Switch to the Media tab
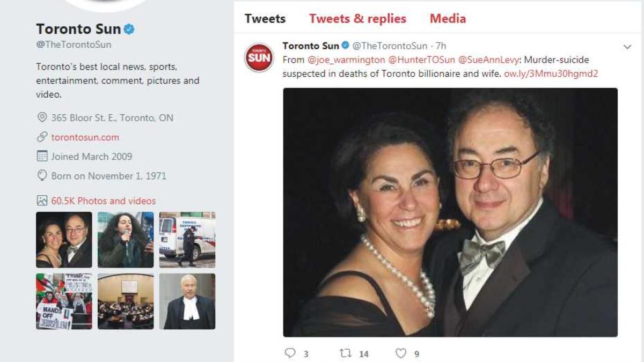The height and width of the screenshot is (362, 644). point(447,18)
